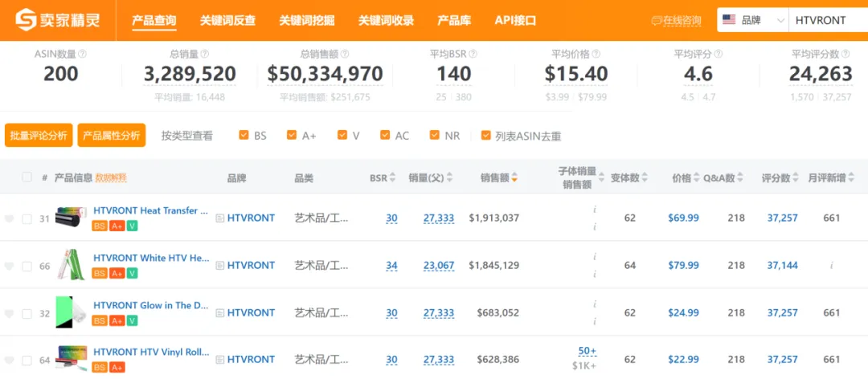Viewport: 868px width, 379px height.
Task: Click the 产品属性分析 button
Action: click(111, 136)
